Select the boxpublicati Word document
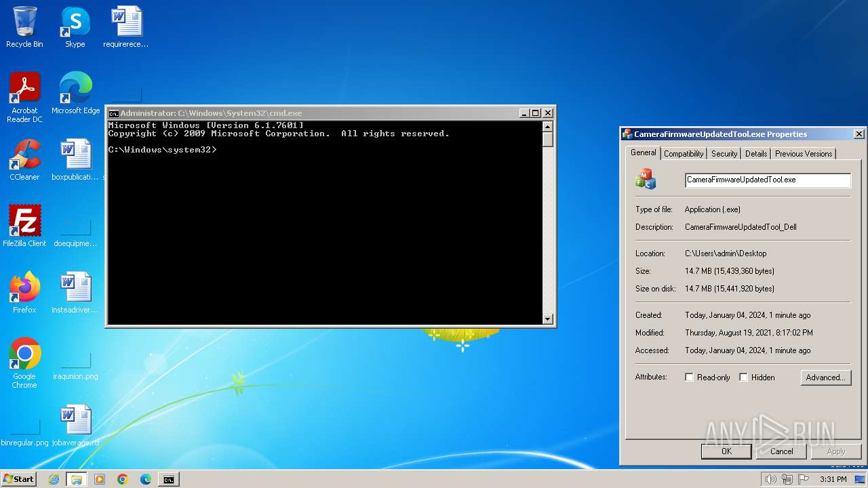The image size is (868, 488). [75, 160]
